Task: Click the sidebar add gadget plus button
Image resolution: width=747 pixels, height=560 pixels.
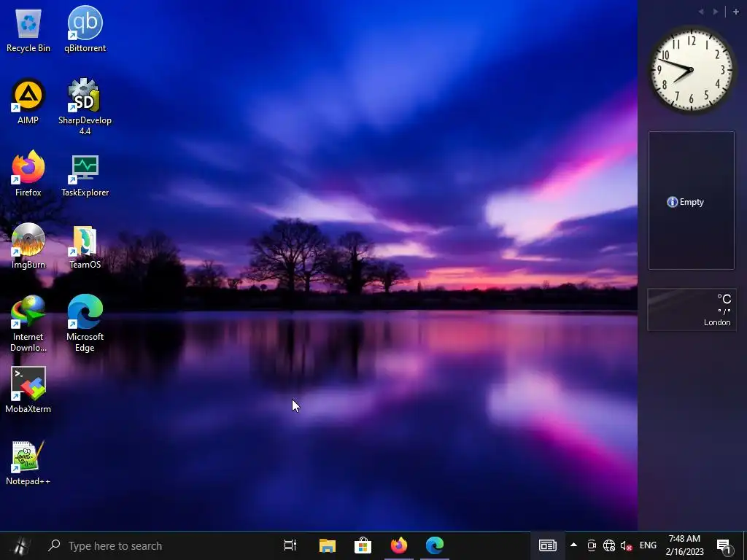Action: coord(735,12)
